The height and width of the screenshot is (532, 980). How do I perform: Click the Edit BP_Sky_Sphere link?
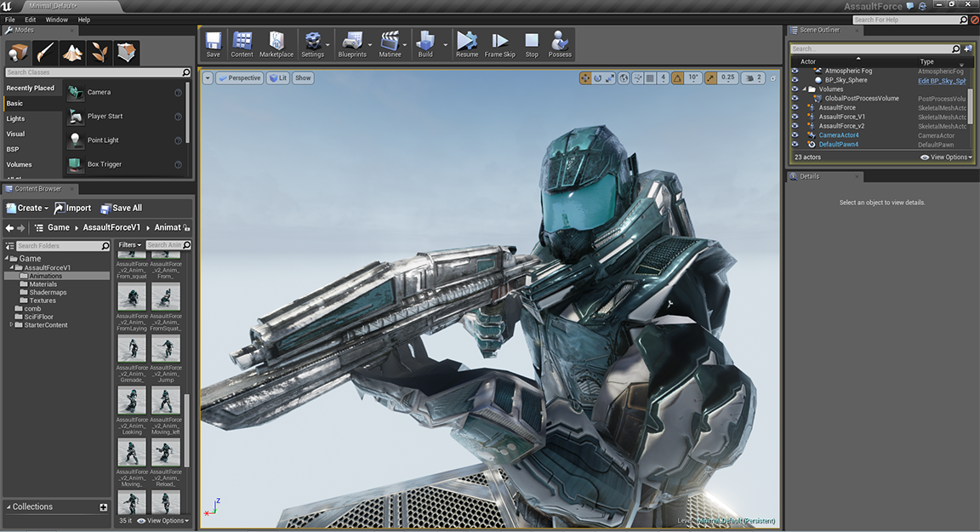pyautogui.click(x=942, y=81)
